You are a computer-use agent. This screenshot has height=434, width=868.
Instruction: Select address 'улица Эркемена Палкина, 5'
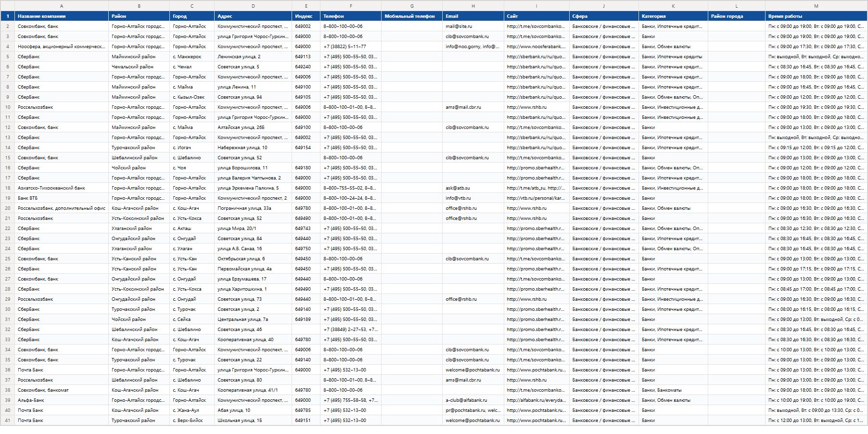point(253,188)
